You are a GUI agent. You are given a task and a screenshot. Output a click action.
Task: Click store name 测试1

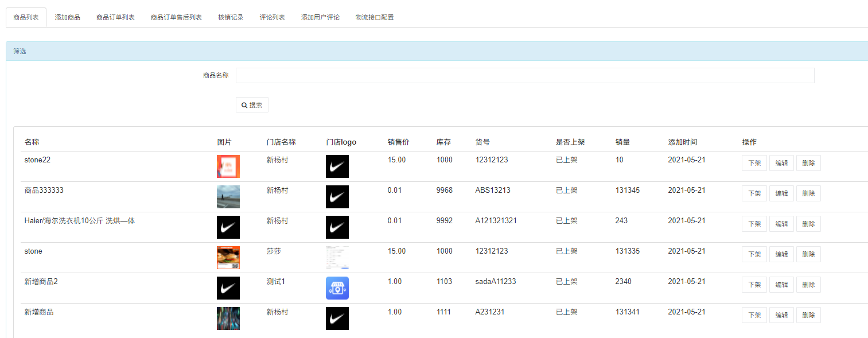pyautogui.click(x=276, y=282)
